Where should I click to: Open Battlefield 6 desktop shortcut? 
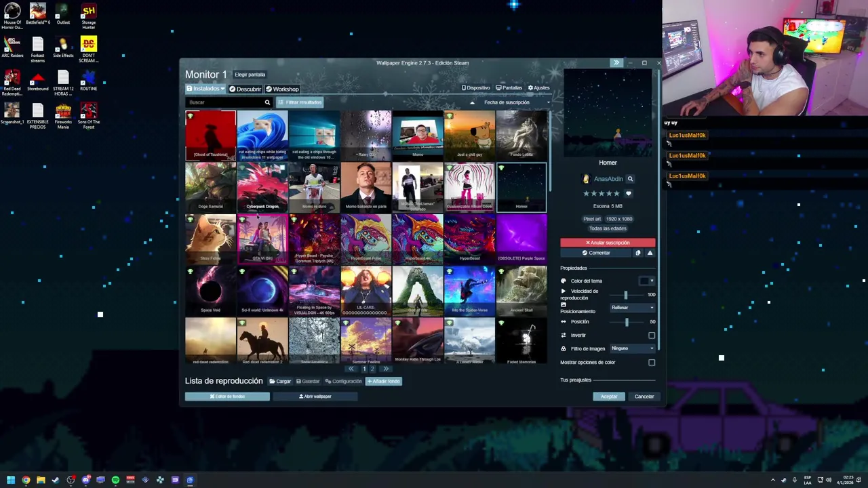click(37, 15)
